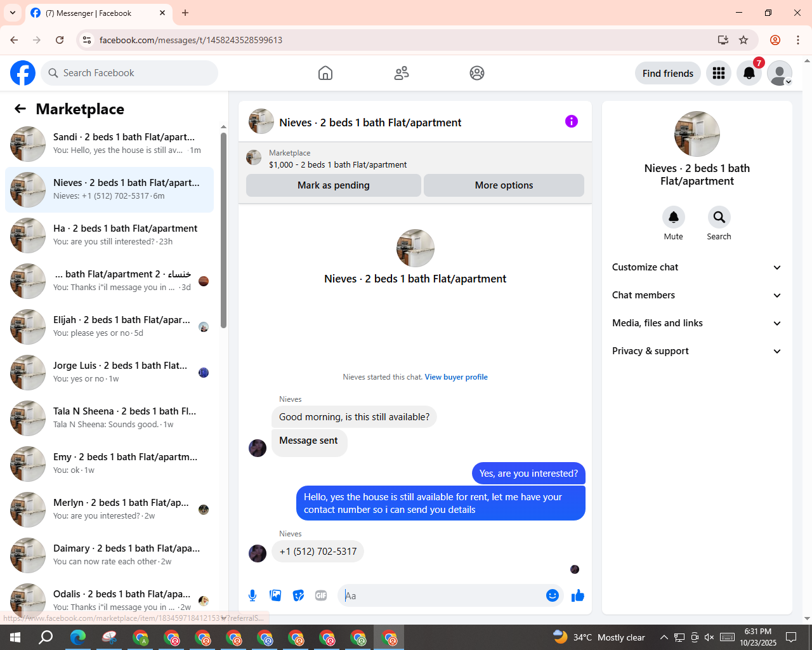Open the tab search dropdown arrow
Screen dimensions: 812x650
(13, 13)
